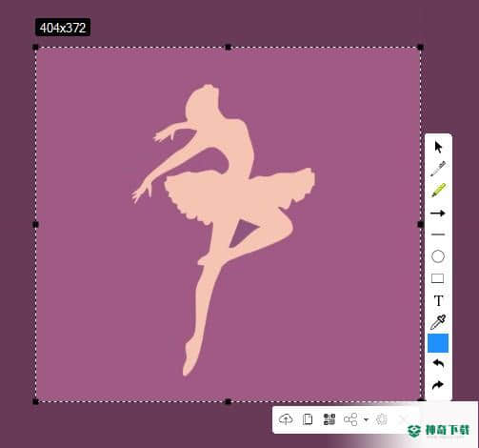
Task: Undo the last annotation
Action: pyautogui.click(x=438, y=363)
